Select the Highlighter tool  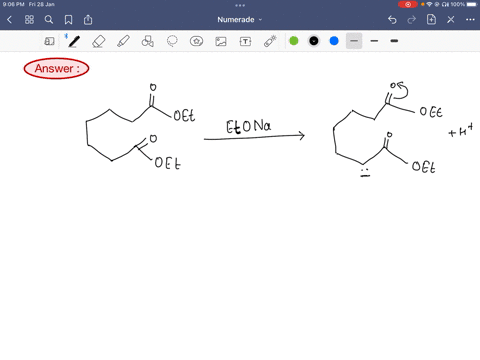point(123,41)
